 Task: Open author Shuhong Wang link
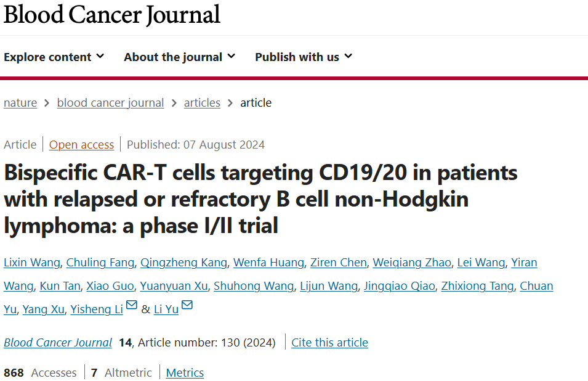[254, 286]
